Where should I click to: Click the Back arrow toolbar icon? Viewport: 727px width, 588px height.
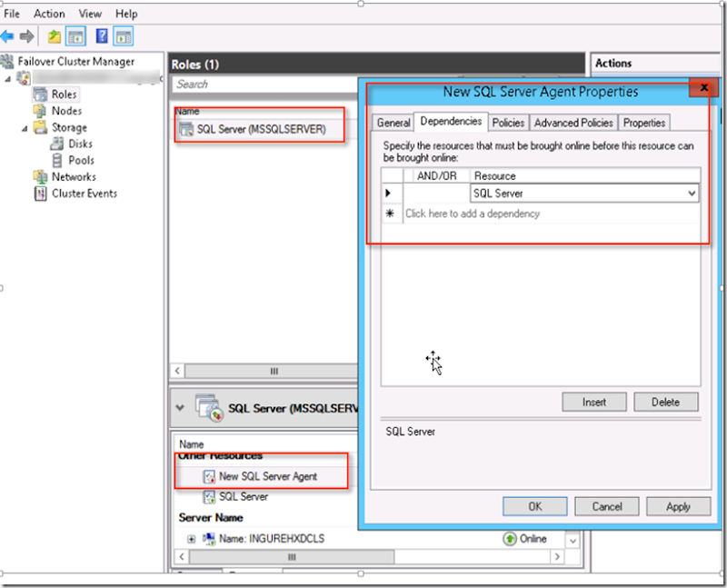click(7, 36)
